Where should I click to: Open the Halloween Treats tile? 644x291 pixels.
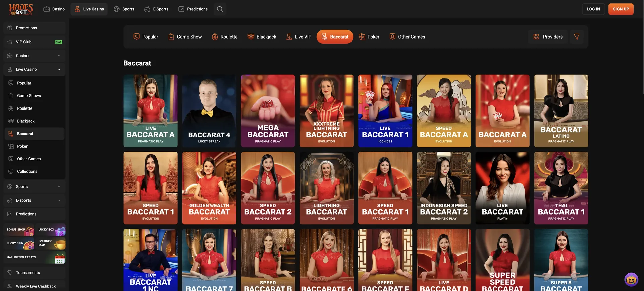click(35, 257)
